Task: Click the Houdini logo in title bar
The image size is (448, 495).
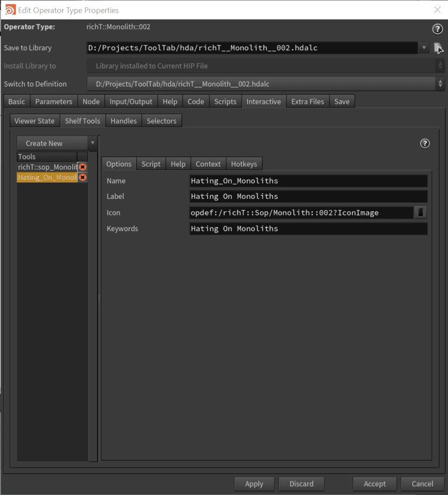Action: point(10,10)
